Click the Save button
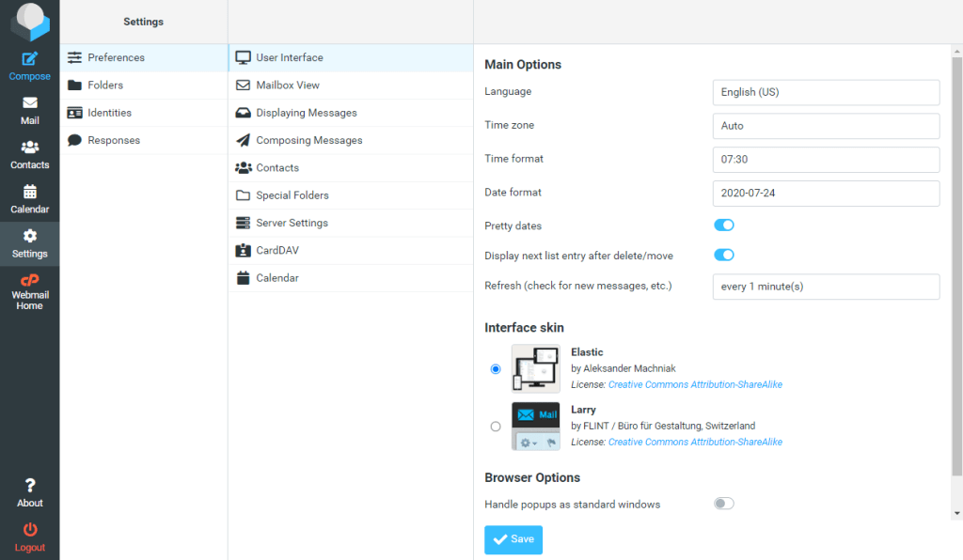The width and height of the screenshot is (963, 560). 513,539
